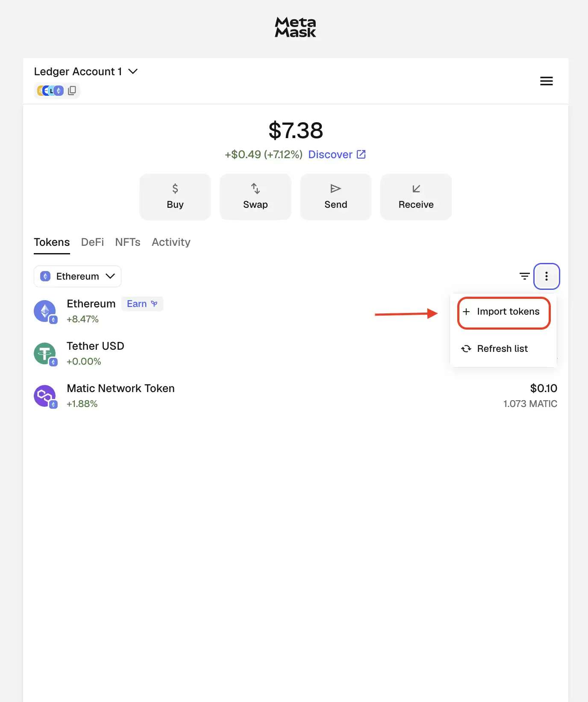
Task: Open the Ethereum network dropdown
Action: pyautogui.click(x=77, y=276)
